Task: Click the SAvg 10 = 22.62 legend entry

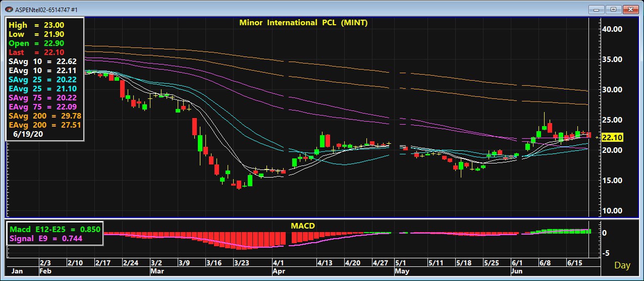Action: pyautogui.click(x=43, y=62)
